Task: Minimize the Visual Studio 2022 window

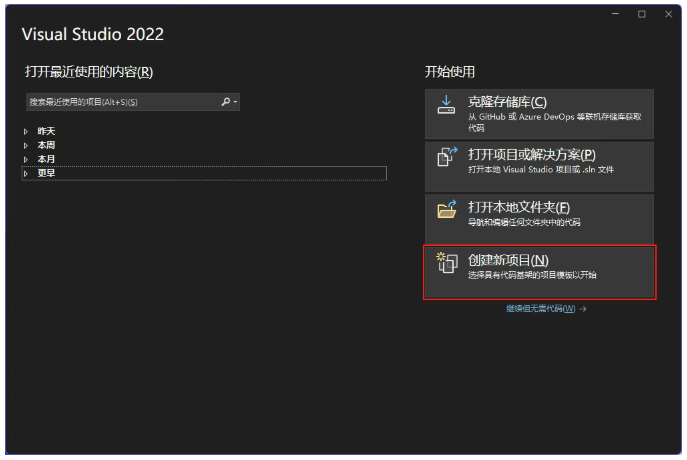Action: [616, 14]
